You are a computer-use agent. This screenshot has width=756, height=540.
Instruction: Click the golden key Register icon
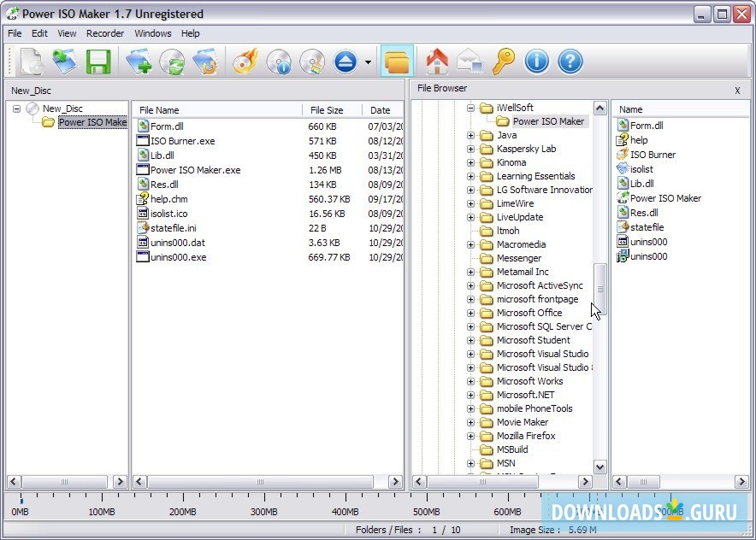tap(504, 62)
